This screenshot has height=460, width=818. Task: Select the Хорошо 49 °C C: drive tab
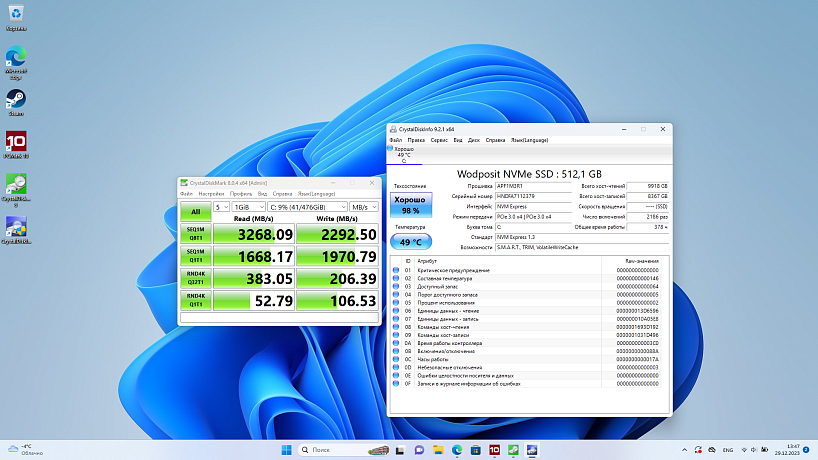click(x=404, y=155)
